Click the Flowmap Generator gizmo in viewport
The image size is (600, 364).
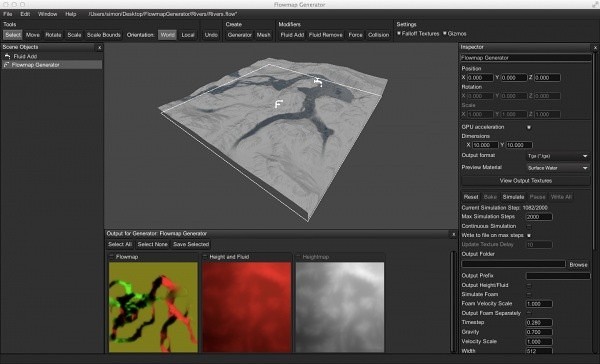pyautogui.click(x=279, y=104)
